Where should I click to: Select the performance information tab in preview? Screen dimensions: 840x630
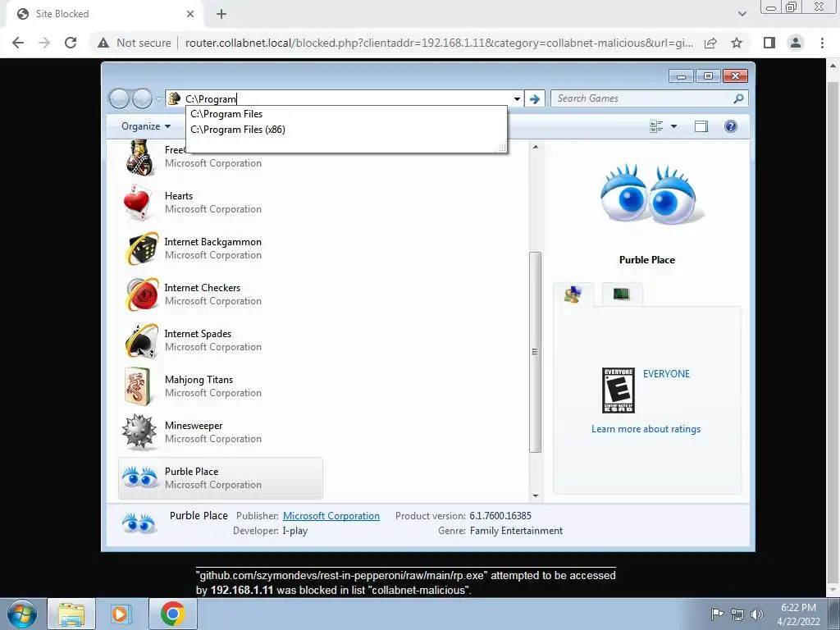point(622,294)
